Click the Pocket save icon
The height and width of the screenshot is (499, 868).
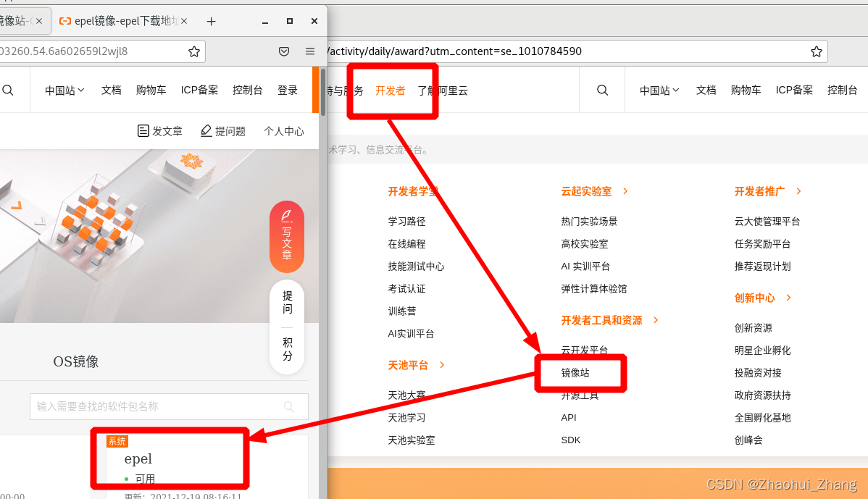click(284, 51)
